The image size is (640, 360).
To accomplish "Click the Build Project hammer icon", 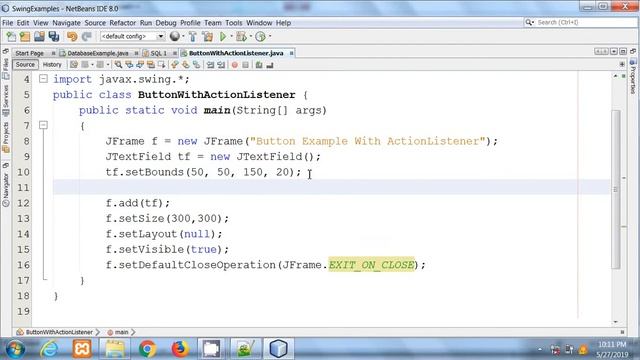I will pyautogui.click(x=193, y=36).
